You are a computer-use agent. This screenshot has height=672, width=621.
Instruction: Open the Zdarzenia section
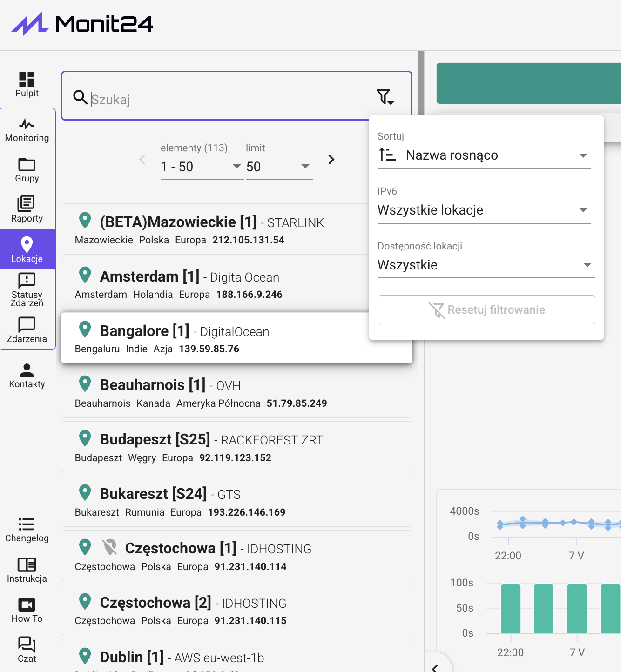point(27,330)
